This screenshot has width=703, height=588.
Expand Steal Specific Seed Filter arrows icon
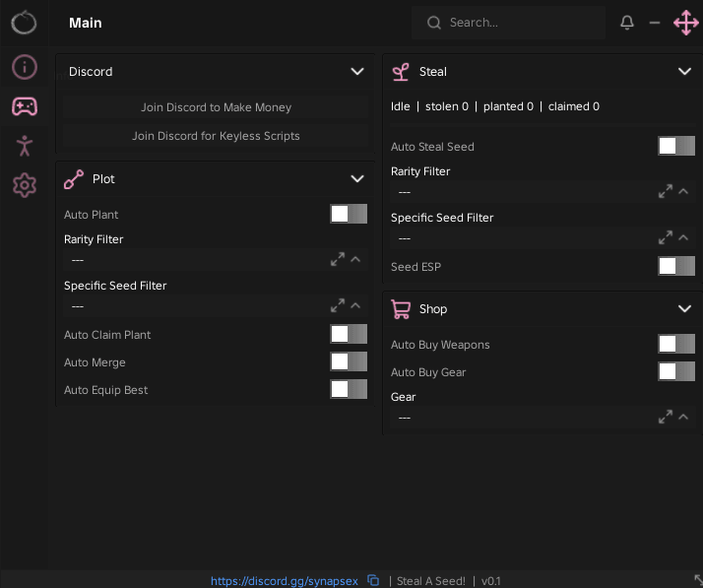[666, 237]
